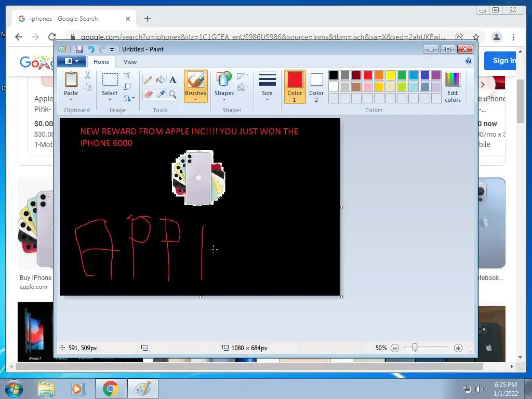Viewport: 532px width, 399px height.
Task: Click Chrome vertical scrollbar down arrow
Action: point(521,357)
